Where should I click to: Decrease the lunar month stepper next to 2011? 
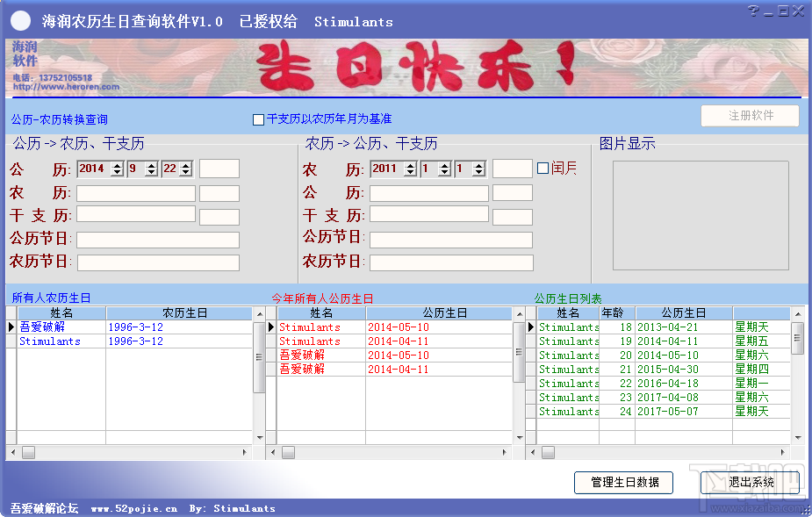(444, 173)
